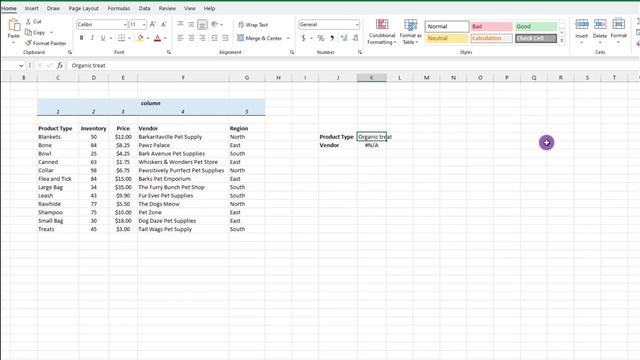Expand the Font dialog launcher
Image resolution: width=640 pixels, height=360 pixels.
click(x=169, y=52)
